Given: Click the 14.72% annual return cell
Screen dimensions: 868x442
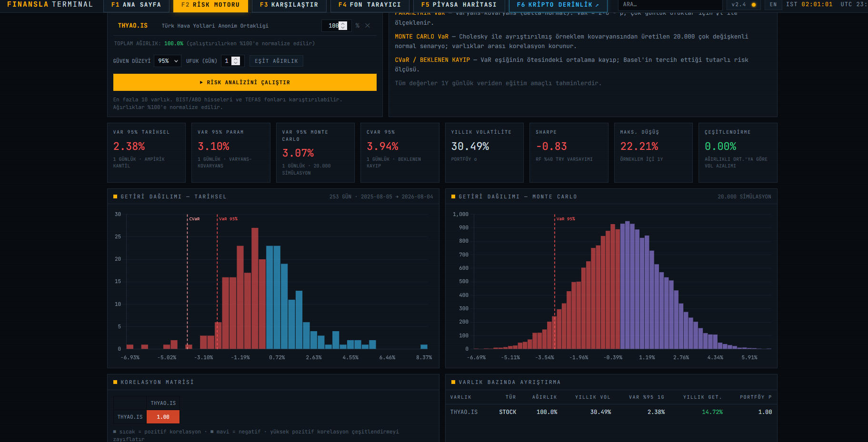Looking at the screenshot, I should click(x=712, y=412).
